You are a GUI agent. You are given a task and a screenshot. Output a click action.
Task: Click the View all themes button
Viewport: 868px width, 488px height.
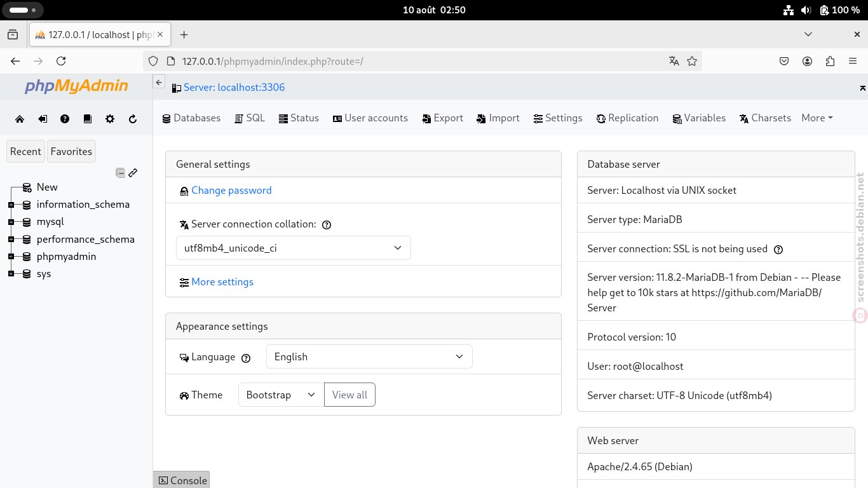[349, 395]
